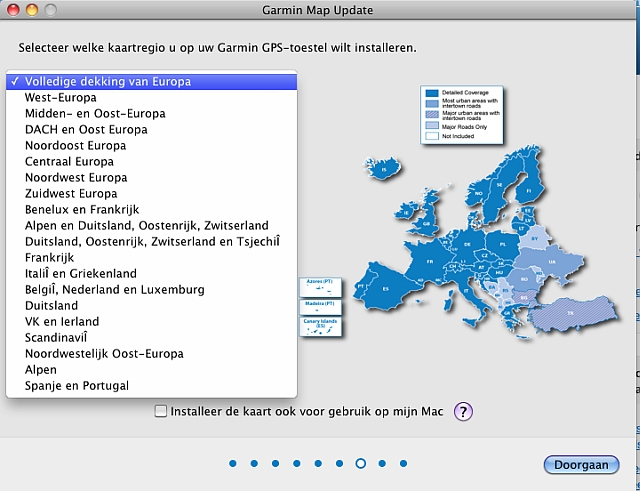
Task: Choose West-Europa map region
Action: (x=151, y=98)
